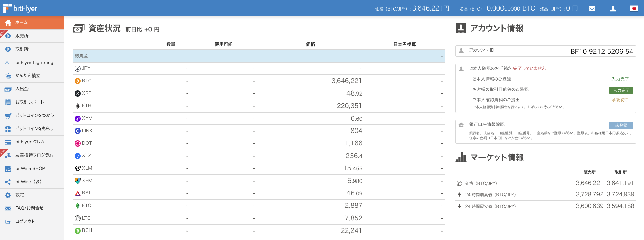Click the 未登録 bank account button

[621, 125]
